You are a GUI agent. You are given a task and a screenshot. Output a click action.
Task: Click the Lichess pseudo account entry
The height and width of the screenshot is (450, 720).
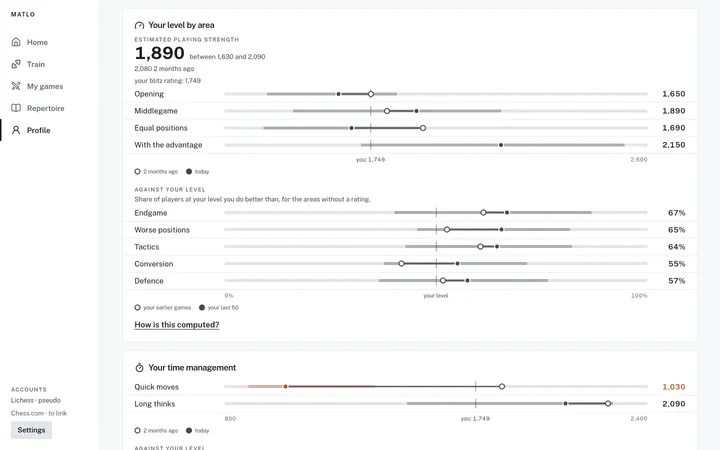click(x=36, y=400)
